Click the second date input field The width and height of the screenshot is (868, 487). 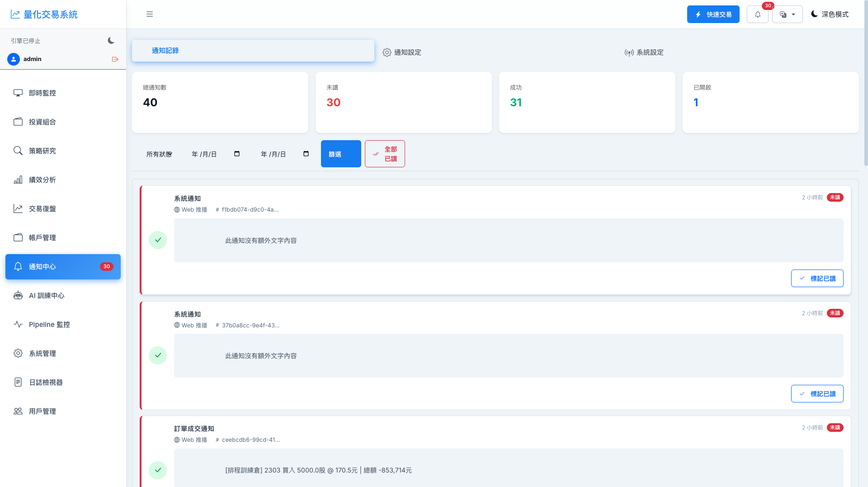pyautogui.click(x=285, y=154)
